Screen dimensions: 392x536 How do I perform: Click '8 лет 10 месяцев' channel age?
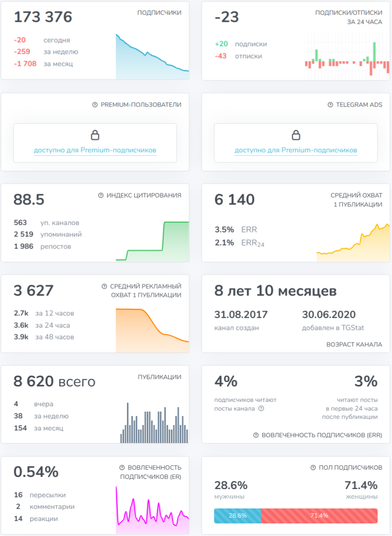[x=275, y=291]
